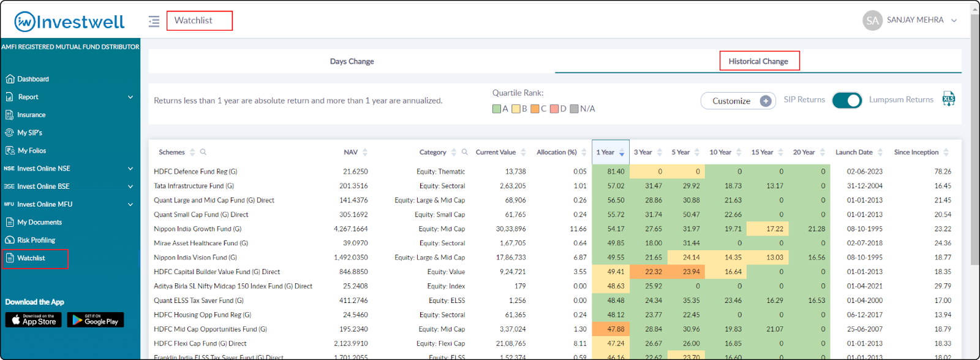Sort by 20 Year column arrows

pos(823,152)
